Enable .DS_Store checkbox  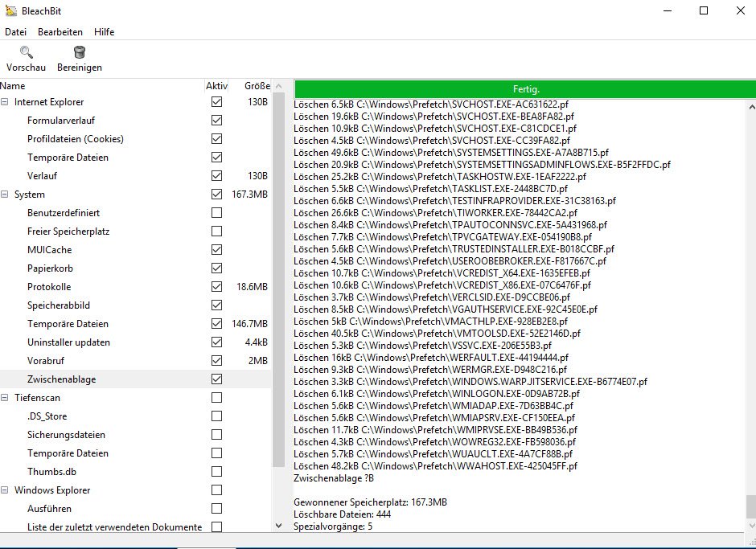(217, 416)
